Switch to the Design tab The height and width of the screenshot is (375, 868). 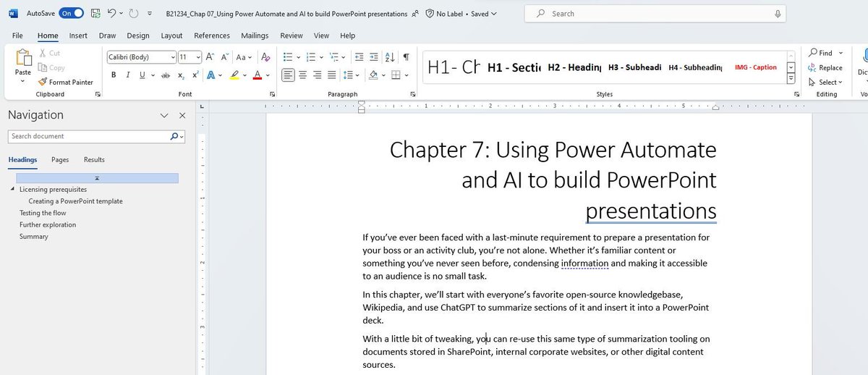tap(138, 35)
